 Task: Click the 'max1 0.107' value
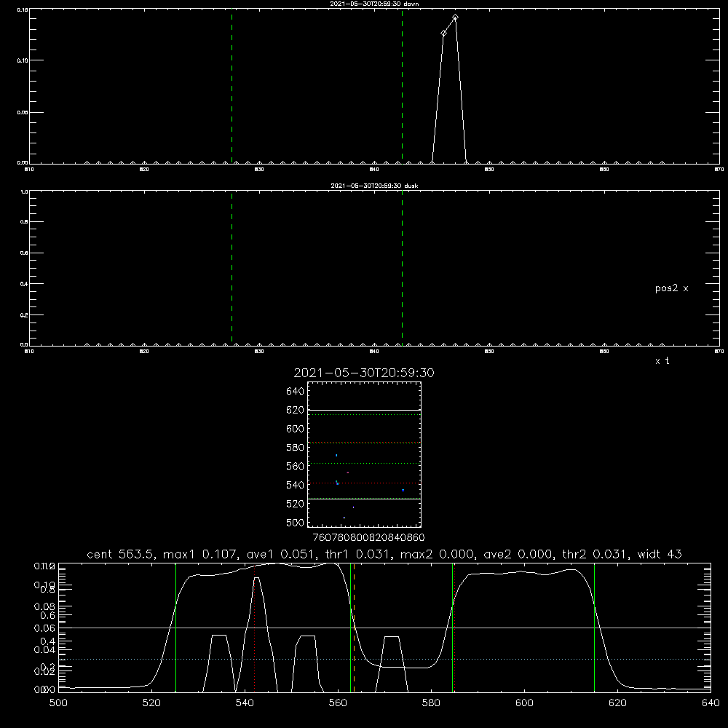(x=199, y=554)
